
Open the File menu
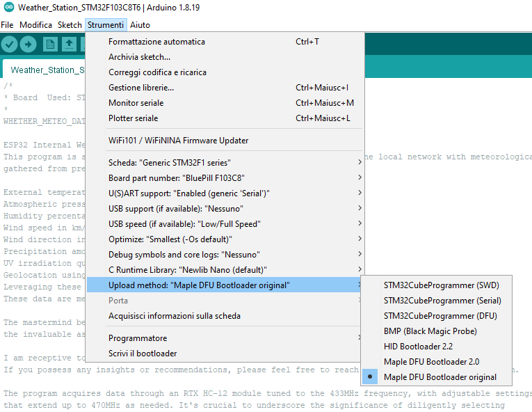[x=7, y=25]
